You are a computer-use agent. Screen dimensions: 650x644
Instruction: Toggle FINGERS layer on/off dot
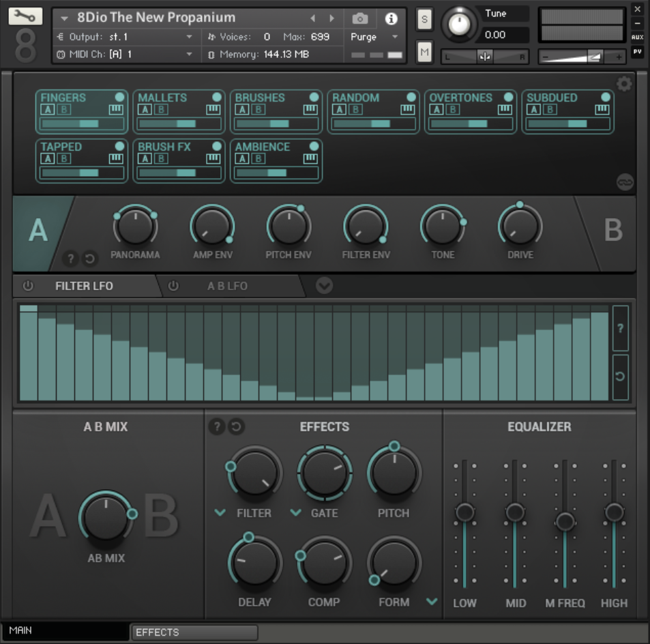coord(119,97)
